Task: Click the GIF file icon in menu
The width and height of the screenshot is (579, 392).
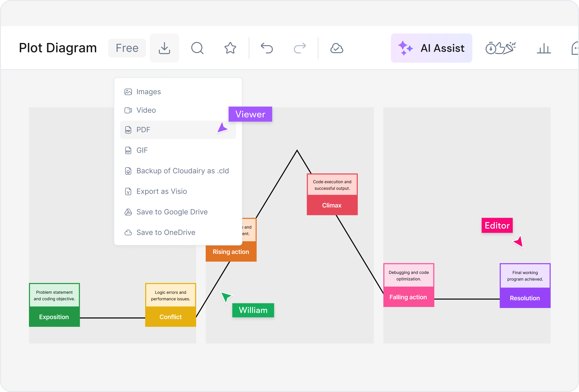Action: point(128,150)
